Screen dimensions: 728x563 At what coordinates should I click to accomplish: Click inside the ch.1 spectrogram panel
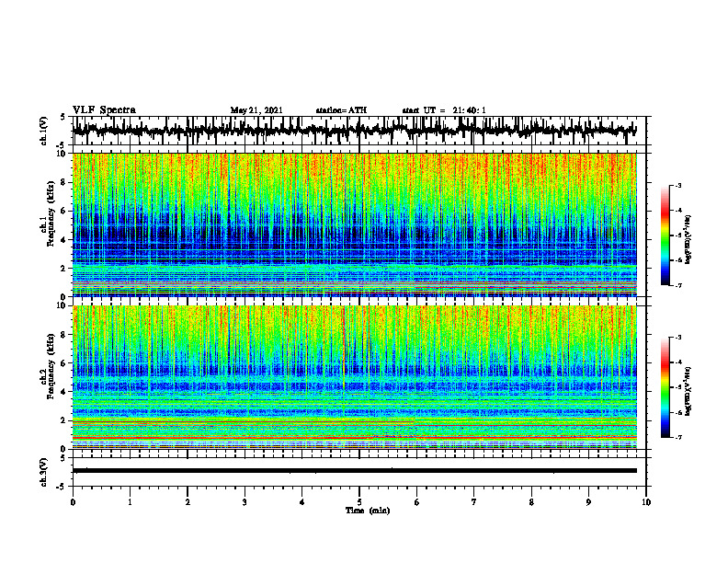click(x=355, y=224)
